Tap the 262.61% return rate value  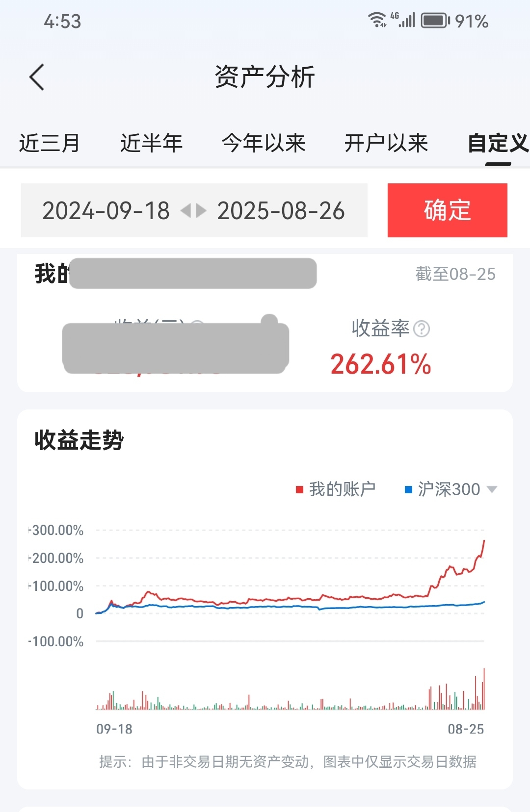tap(381, 364)
